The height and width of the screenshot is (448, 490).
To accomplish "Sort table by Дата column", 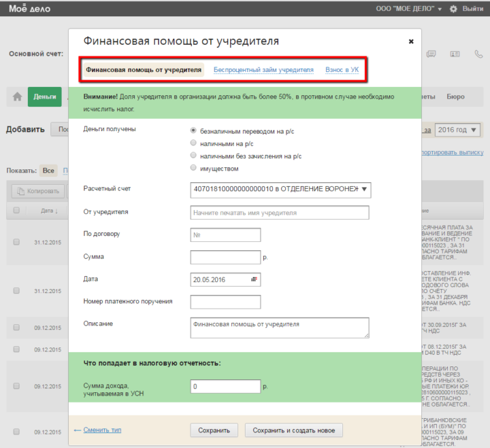I will point(49,211).
